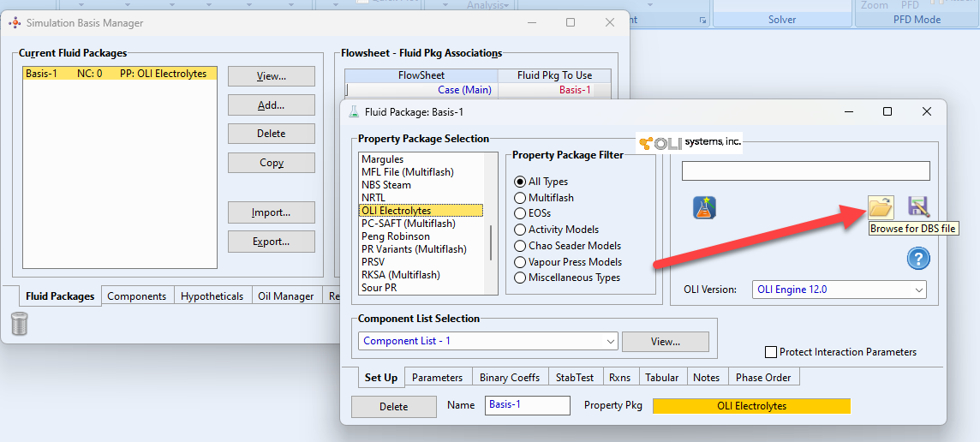Choose Vapour Press Models filter
This screenshot has width=980, height=442.
(519, 262)
